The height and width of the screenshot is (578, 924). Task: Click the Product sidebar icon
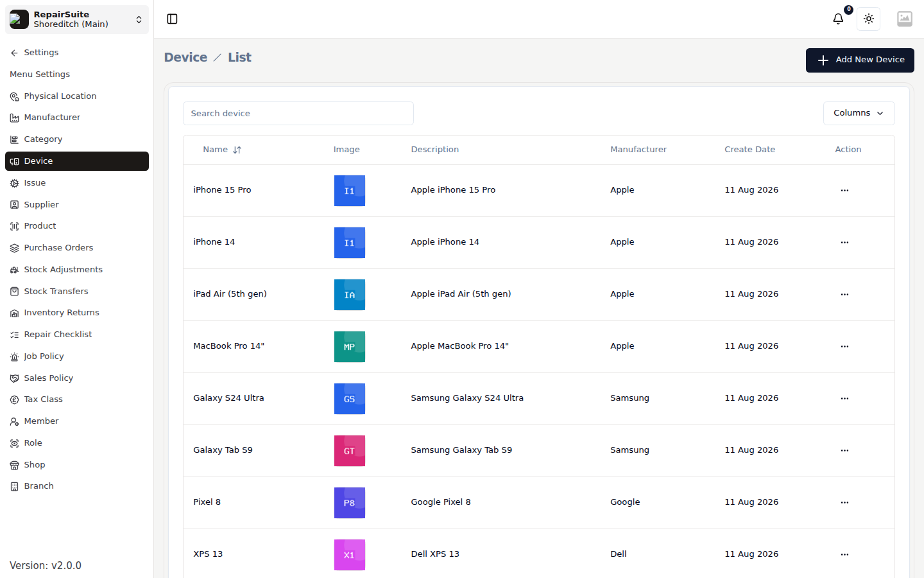(x=14, y=226)
